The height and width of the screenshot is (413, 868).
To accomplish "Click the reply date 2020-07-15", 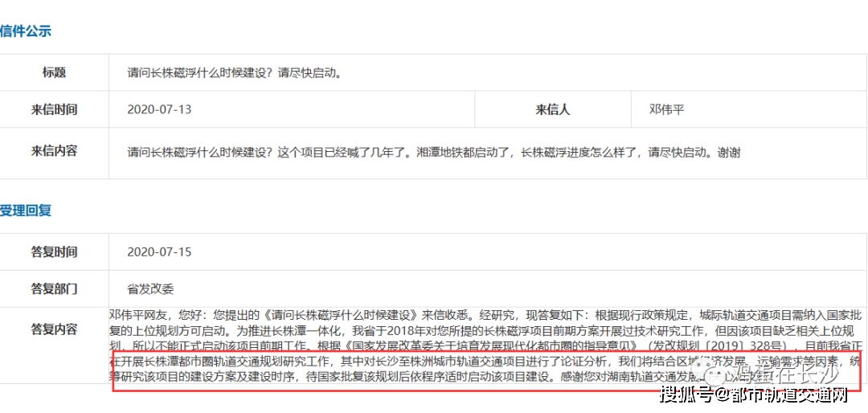I will tap(159, 251).
